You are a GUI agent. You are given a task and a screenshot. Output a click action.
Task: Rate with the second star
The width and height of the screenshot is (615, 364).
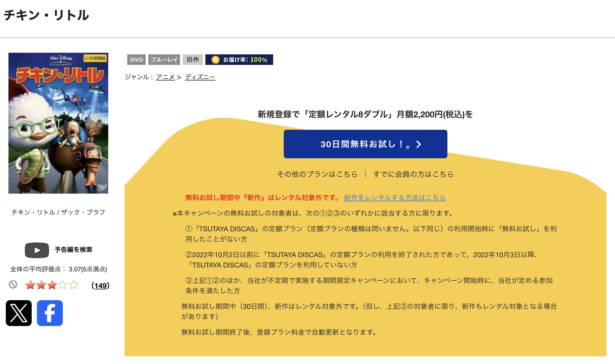click(41, 285)
